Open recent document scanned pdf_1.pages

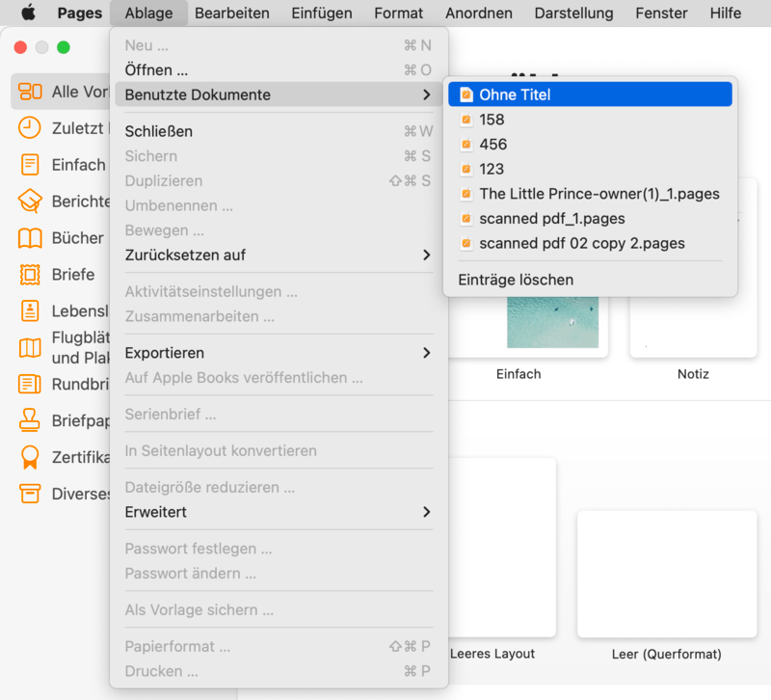[x=551, y=219]
